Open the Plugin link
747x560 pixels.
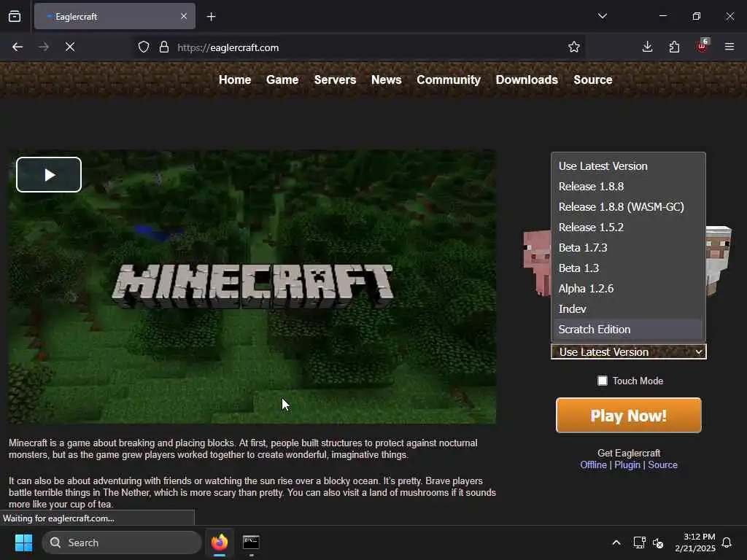point(627,464)
